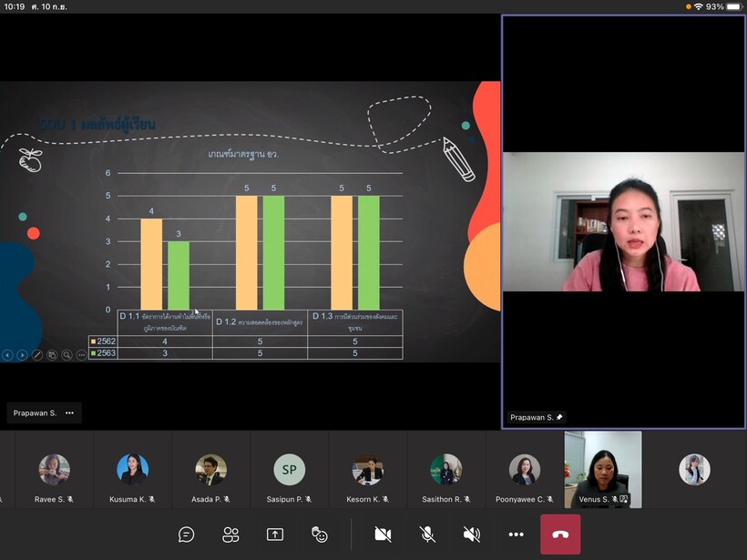Image resolution: width=747 pixels, height=560 pixels.
Task: Select Venus S. video tile
Action: (x=603, y=470)
